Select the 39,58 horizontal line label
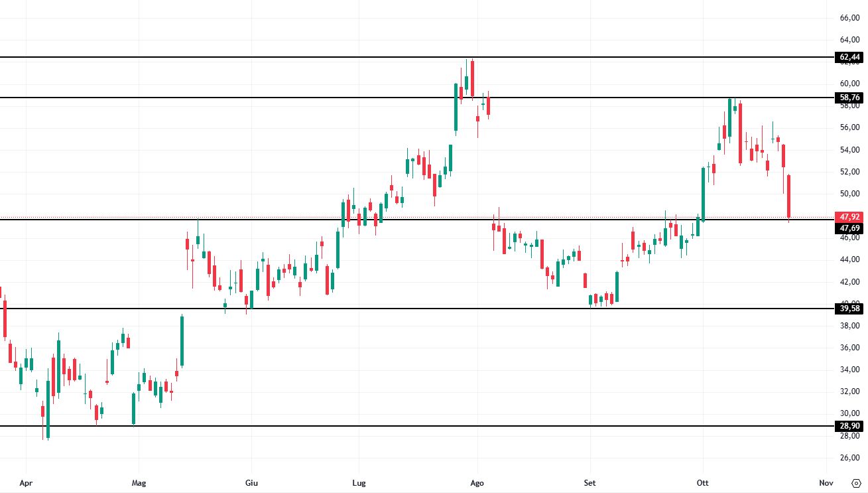Viewport: 868px width, 493px height. (850, 309)
